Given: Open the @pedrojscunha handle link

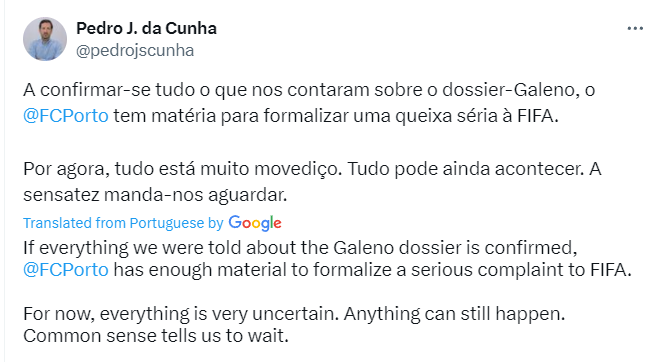Looking at the screenshot, I should 135,51.
